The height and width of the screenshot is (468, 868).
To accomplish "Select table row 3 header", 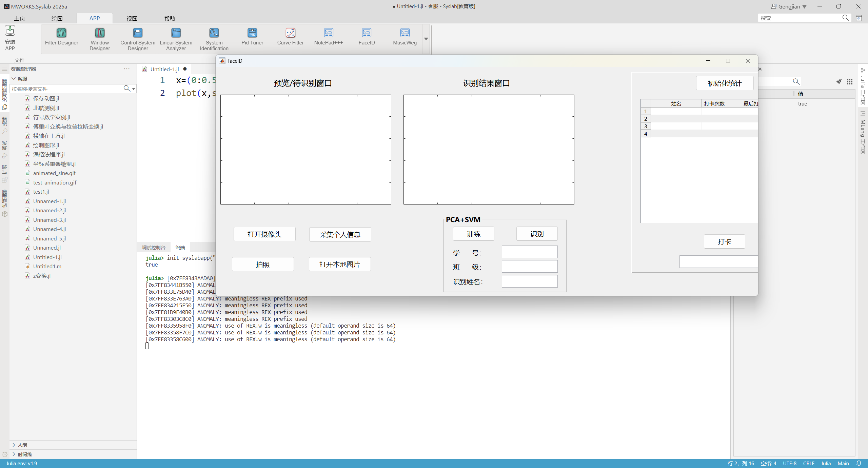I will click(646, 126).
